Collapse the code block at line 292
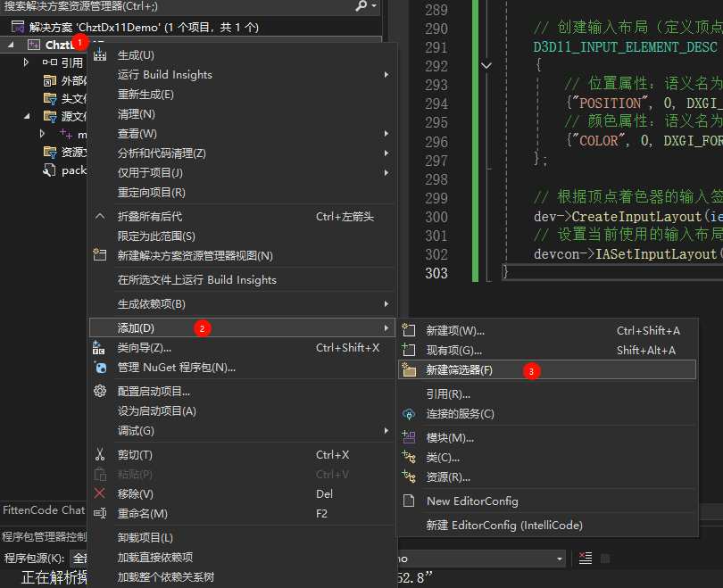723x588 pixels. click(x=486, y=65)
